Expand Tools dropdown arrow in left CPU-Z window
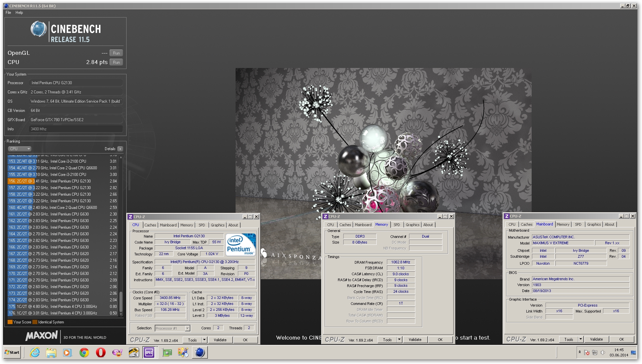The image size is (642, 364). (204, 340)
